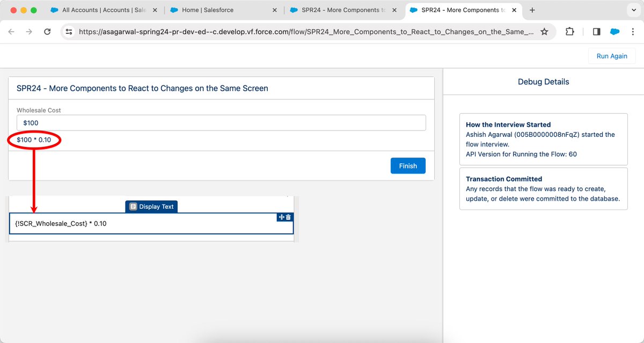
Task: Click the macOS yellow minimize button
Action: 23,10
